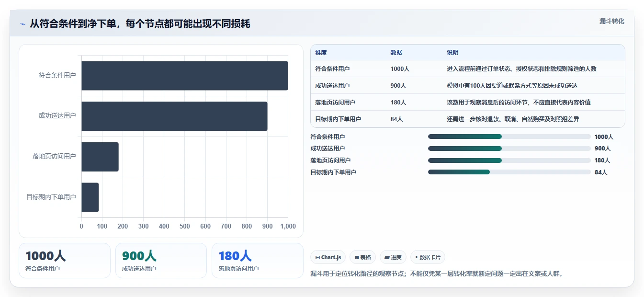The image size is (644, 297).
Task: Click the 800 tick on the x-axis
Action: click(x=247, y=227)
